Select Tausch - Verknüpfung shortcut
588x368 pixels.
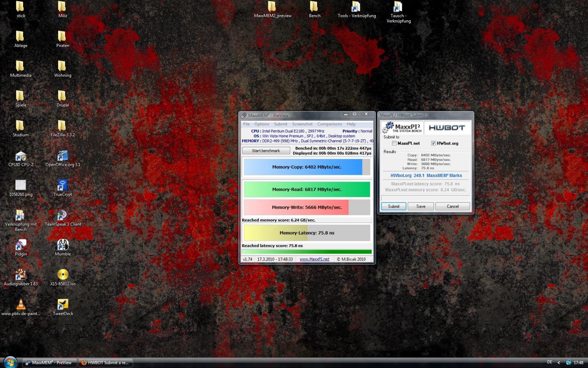398,12
